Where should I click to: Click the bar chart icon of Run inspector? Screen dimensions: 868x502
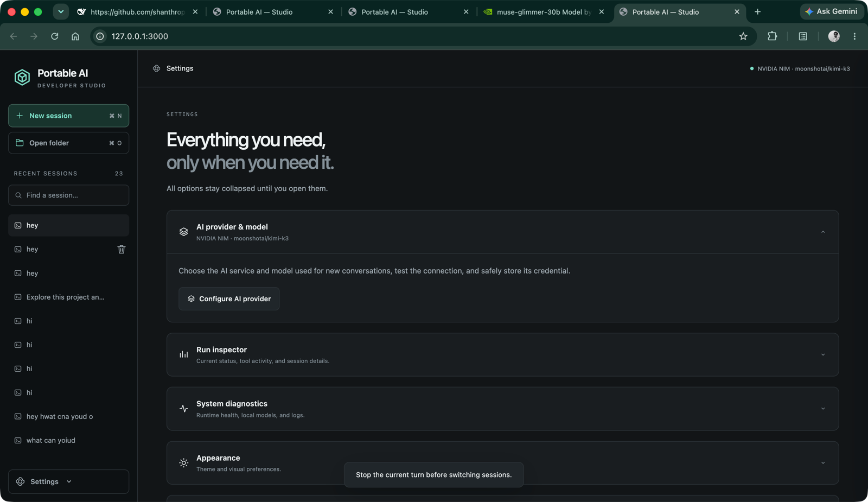click(184, 354)
